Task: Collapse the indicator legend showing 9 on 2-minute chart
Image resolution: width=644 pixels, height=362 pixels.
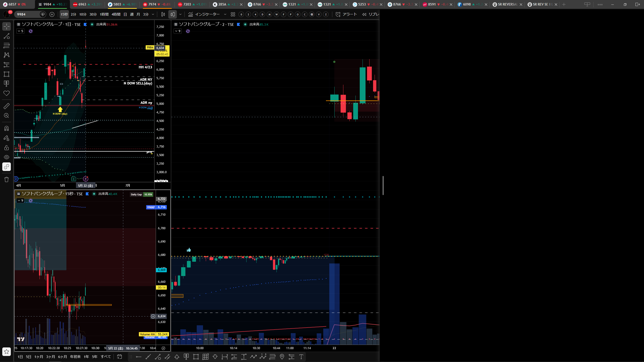Action: pyautogui.click(x=178, y=31)
